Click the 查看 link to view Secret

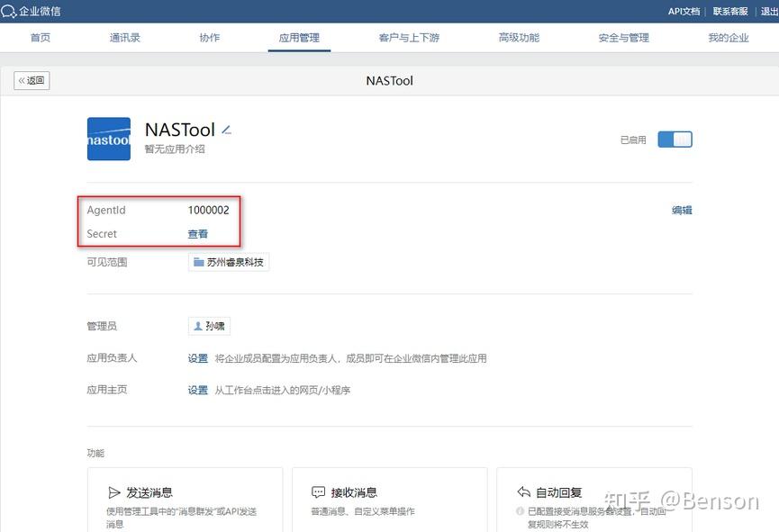pyautogui.click(x=197, y=233)
